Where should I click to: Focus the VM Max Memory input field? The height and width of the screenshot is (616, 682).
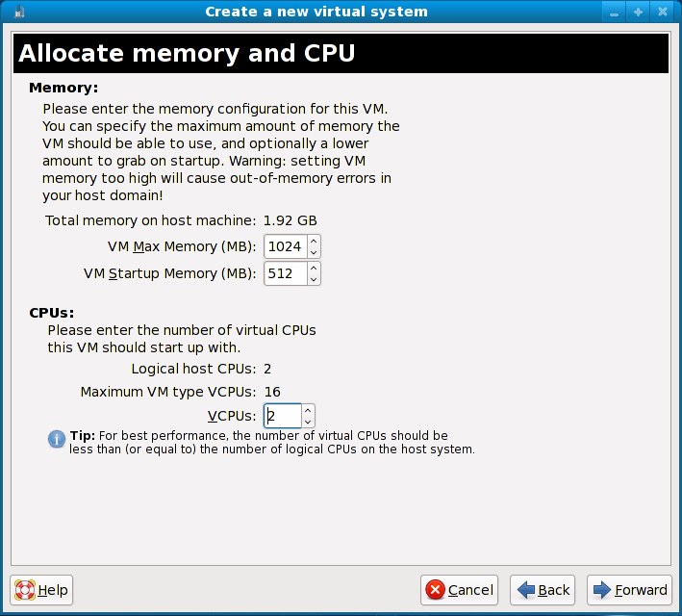coord(285,246)
